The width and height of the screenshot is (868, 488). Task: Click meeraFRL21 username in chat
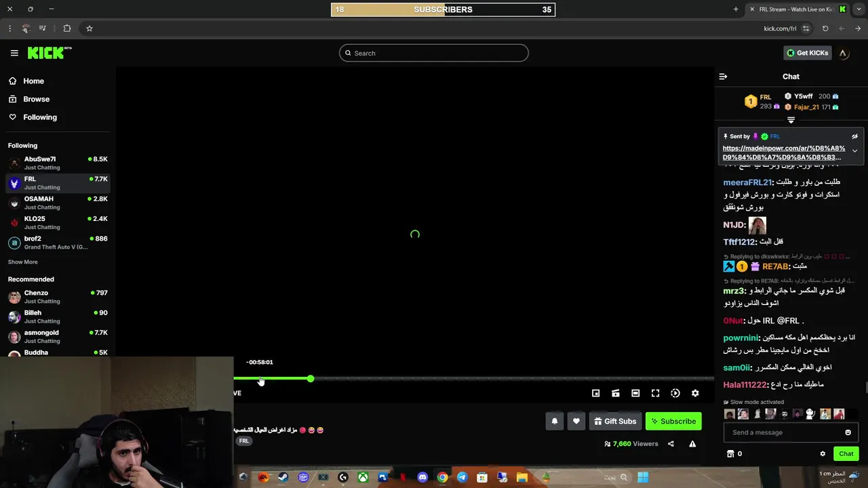click(x=747, y=182)
